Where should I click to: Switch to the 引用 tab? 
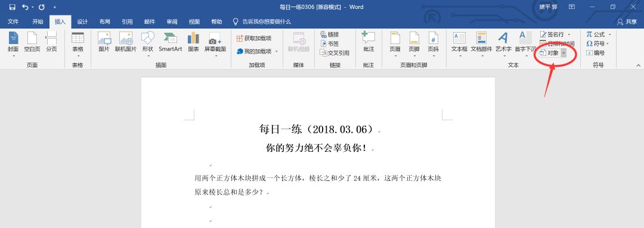tap(127, 22)
